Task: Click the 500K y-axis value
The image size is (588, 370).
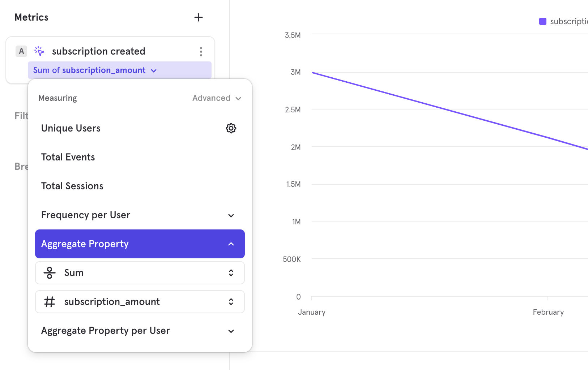Action: point(292,259)
